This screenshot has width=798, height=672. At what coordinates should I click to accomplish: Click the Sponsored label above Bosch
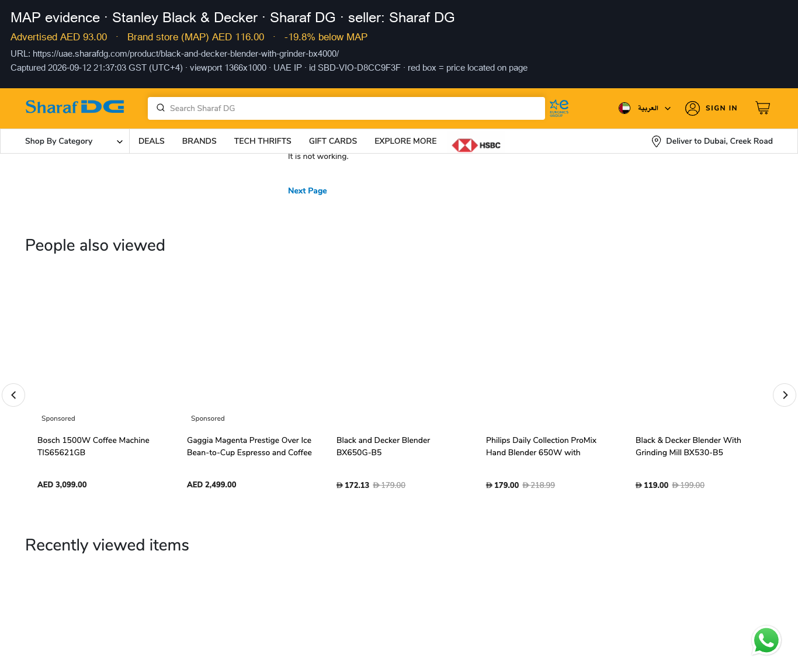click(x=58, y=418)
